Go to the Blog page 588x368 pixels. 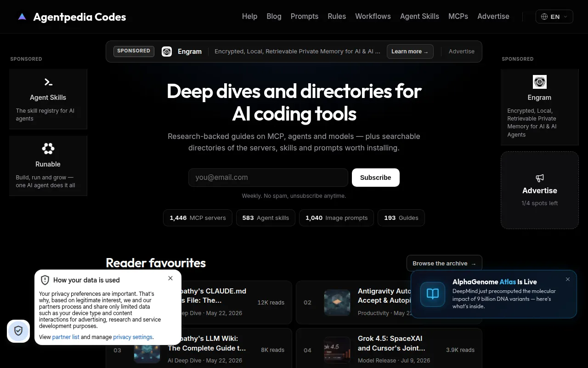tap(274, 17)
